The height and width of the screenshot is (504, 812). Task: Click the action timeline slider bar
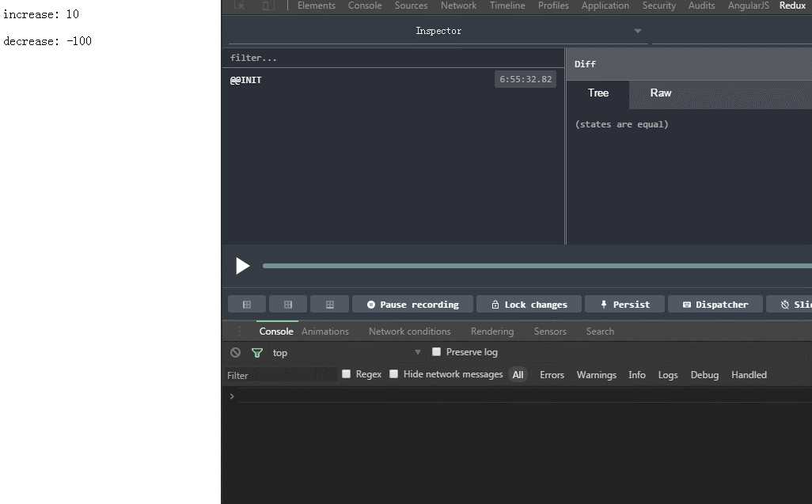(537, 266)
